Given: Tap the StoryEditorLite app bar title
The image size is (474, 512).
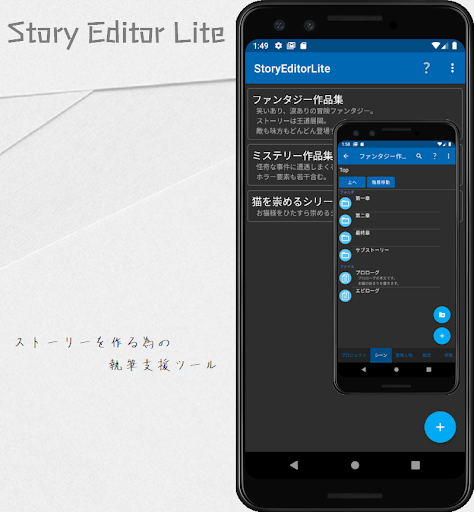Looking at the screenshot, I should [x=292, y=68].
